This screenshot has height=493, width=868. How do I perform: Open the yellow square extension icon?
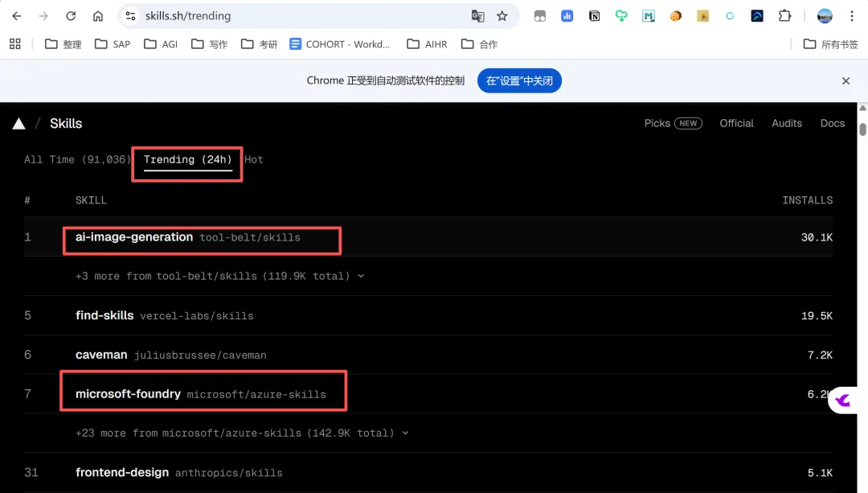pyautogui.click(x=702, y=16)
